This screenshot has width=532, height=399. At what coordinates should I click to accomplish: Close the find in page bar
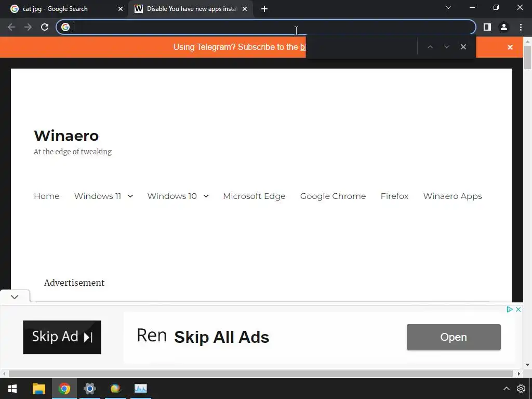coord(463,47)
